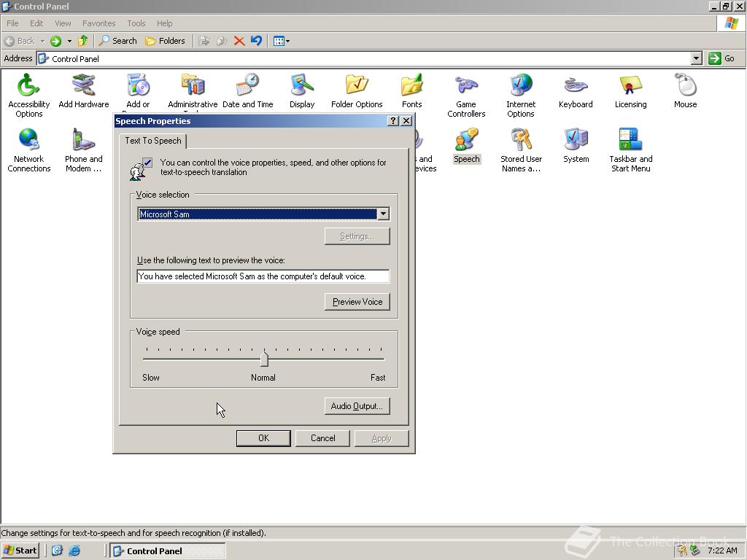Select the Speech icon in Control Panel
The width and height of the screenshot is (747, 560).
[466, 145]
